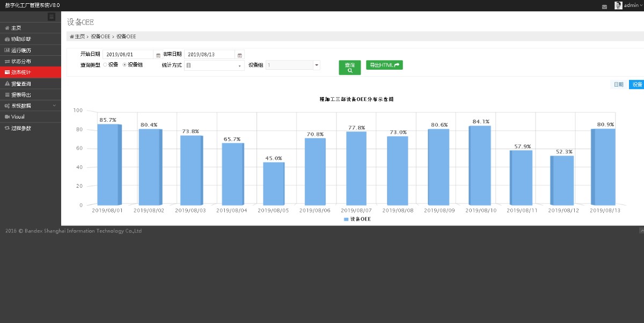
Task: Click the 状态分布 arrows icon in sidebar
Action: pos(7,61)
